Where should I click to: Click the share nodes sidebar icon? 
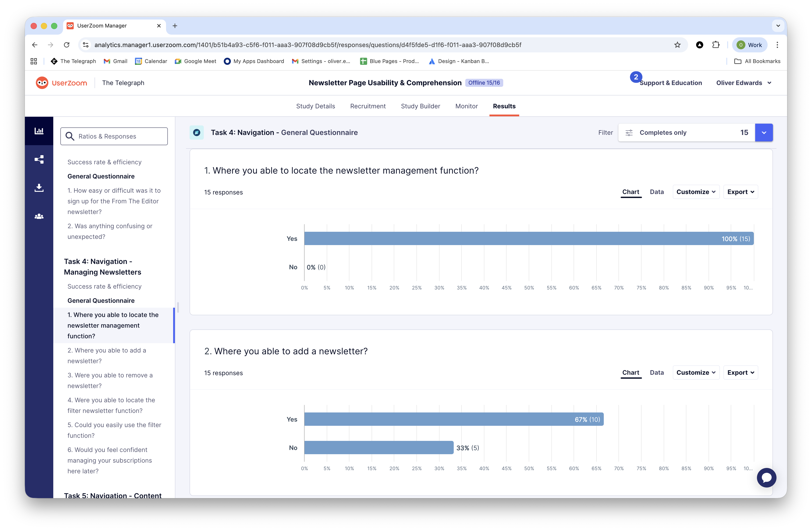pyautogui.click(x=39, y=159)
